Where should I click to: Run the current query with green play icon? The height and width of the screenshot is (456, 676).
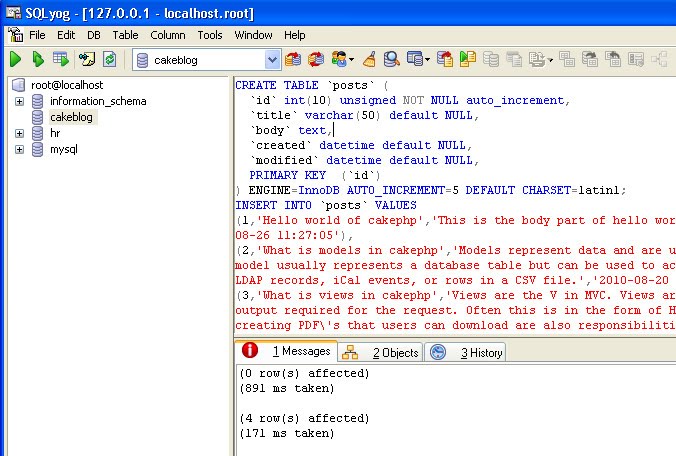pyautogui.click(x=16, y=59)
